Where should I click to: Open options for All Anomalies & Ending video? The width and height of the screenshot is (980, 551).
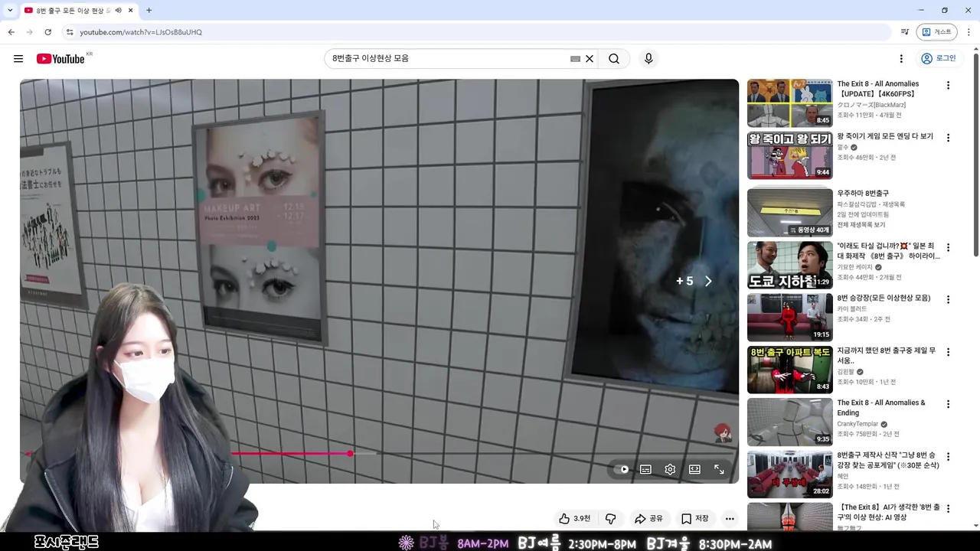948,404
